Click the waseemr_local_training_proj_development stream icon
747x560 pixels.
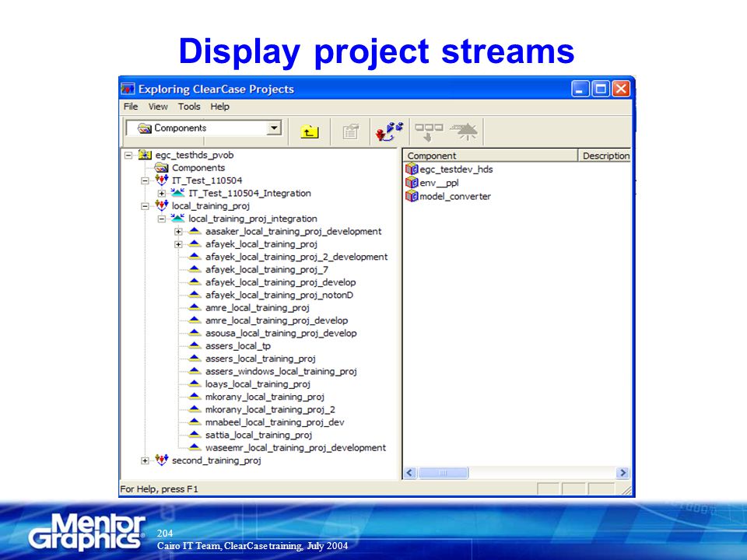(195, 447)
